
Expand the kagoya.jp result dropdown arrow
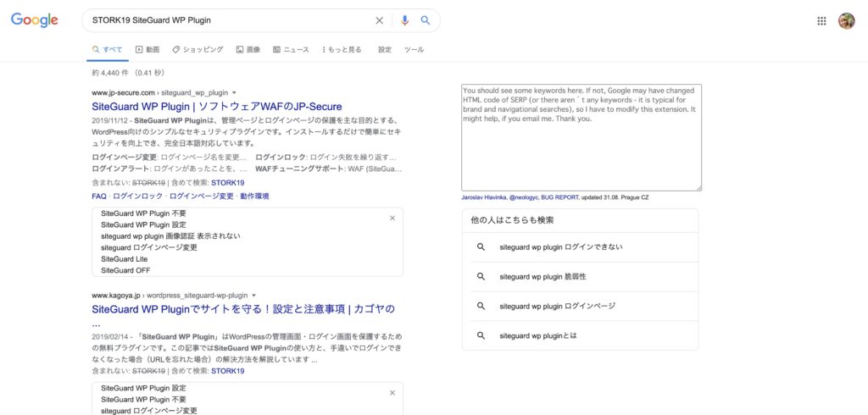coord(254,296)
